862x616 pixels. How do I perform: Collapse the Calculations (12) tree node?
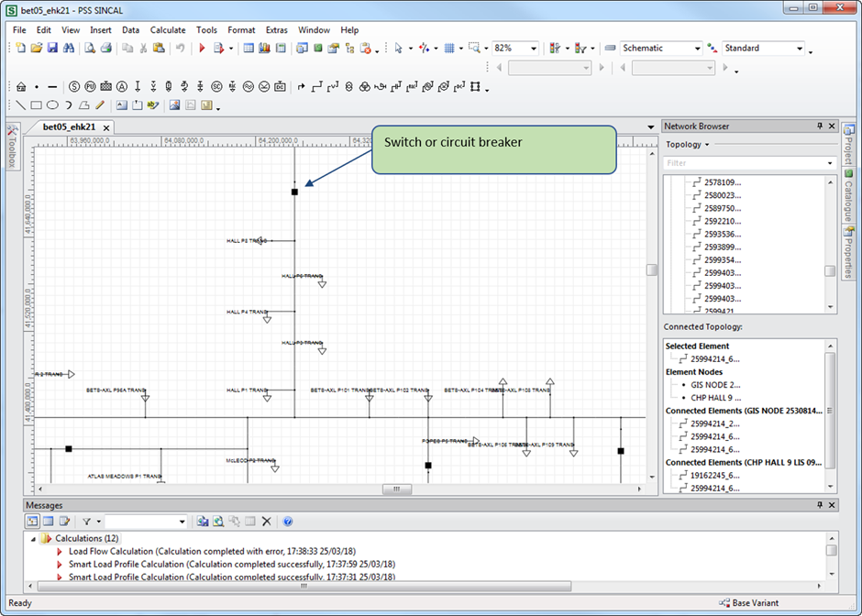click(x=34, y=538)
